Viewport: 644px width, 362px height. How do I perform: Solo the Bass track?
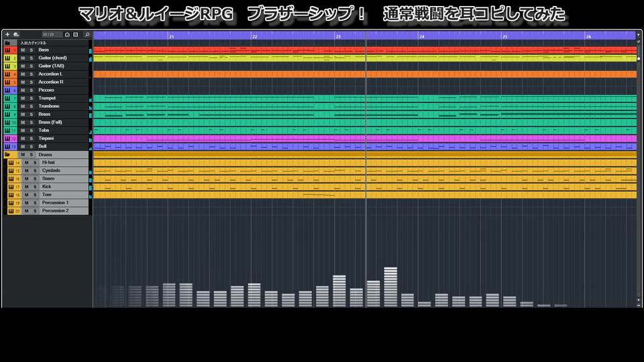32,50
